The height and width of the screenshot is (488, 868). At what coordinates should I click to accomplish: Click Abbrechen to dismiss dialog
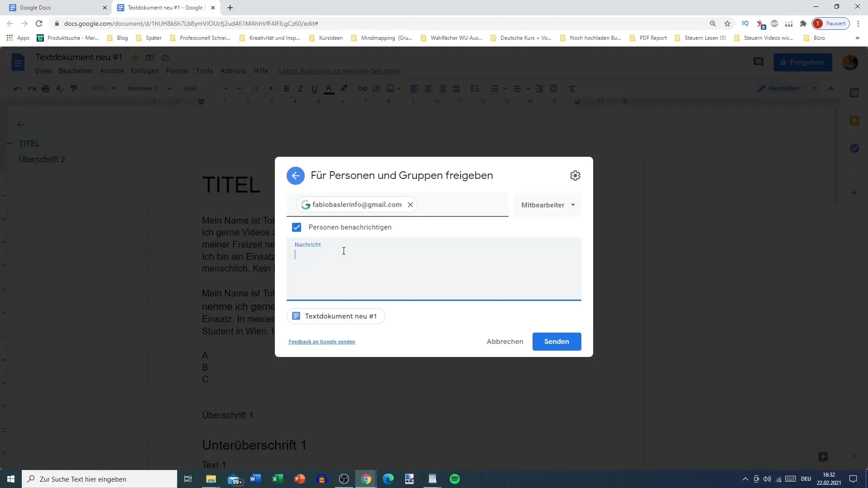[x=505, y=342]
